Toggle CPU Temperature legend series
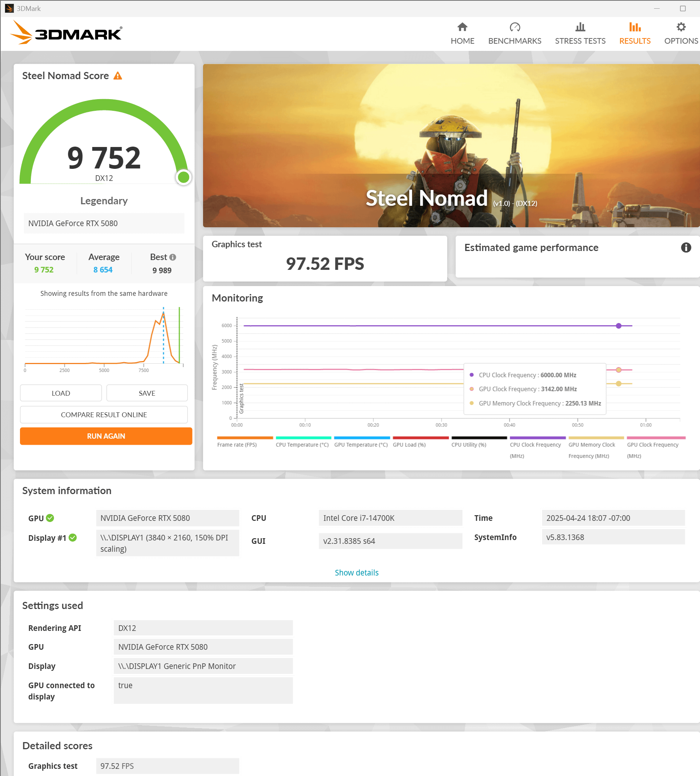The image size is (700, 776). (x=303, y=443)
